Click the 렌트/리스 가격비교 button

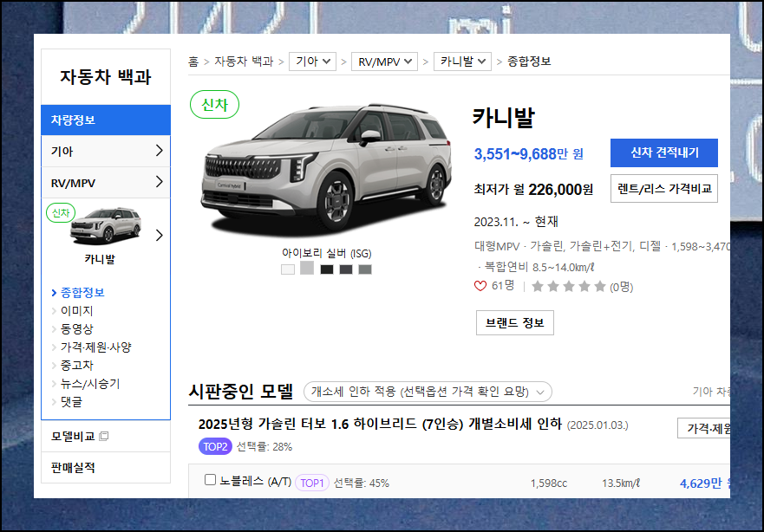click(x=664, y=188)
